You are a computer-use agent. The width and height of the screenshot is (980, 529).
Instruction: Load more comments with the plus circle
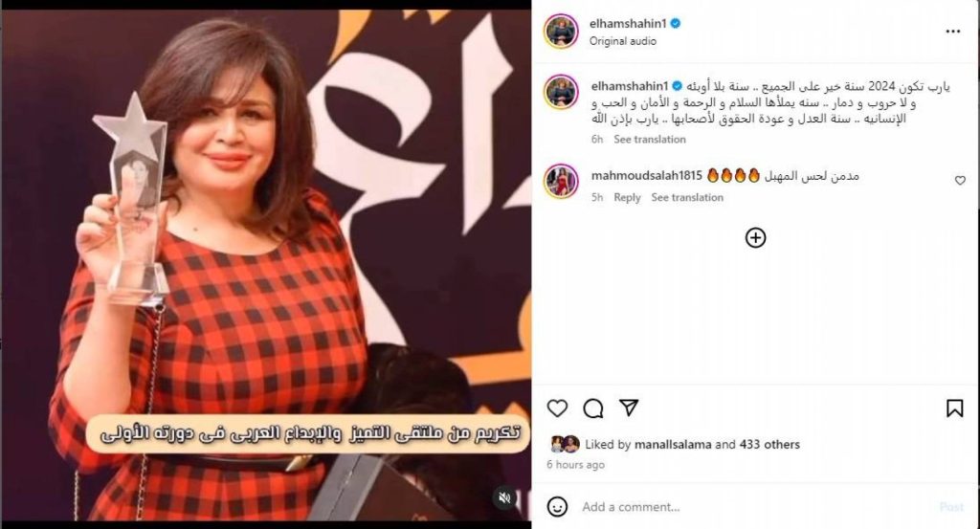pyautogui.click(x=755, y=238)
